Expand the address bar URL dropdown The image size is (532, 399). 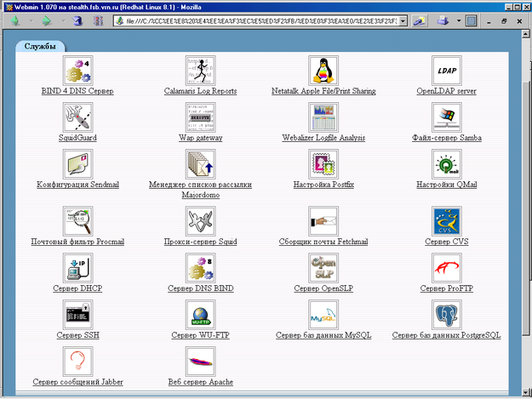403,21
